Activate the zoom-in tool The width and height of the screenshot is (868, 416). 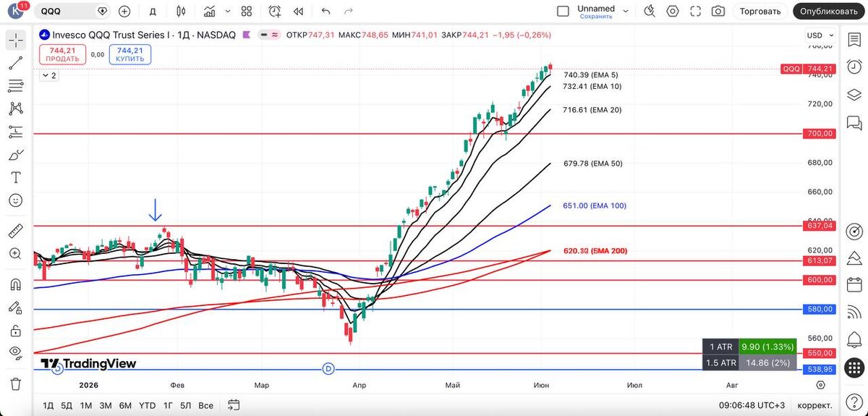16,253
